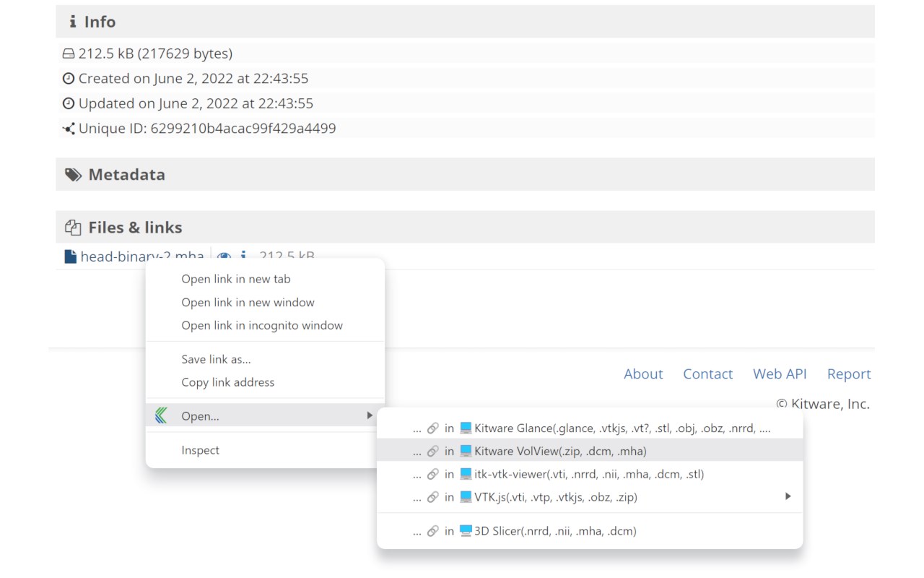
Task: Click the Files & links header icon
Action: (73, 228)
